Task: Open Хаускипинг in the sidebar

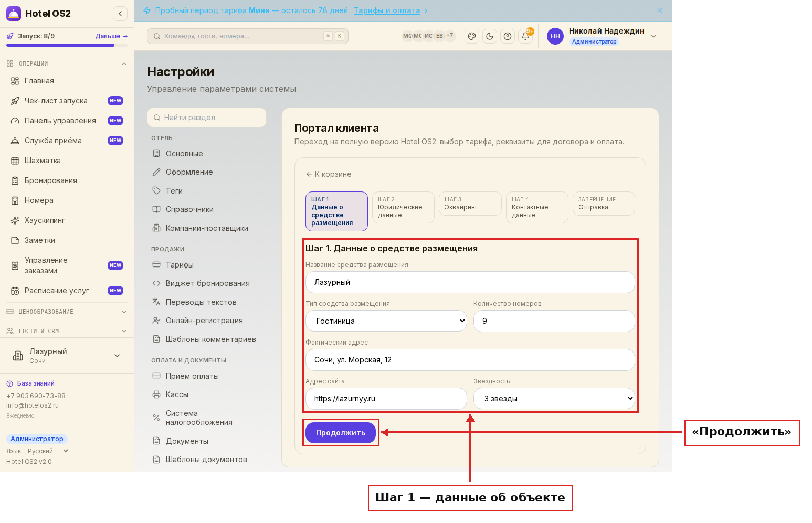Action: 67,220
